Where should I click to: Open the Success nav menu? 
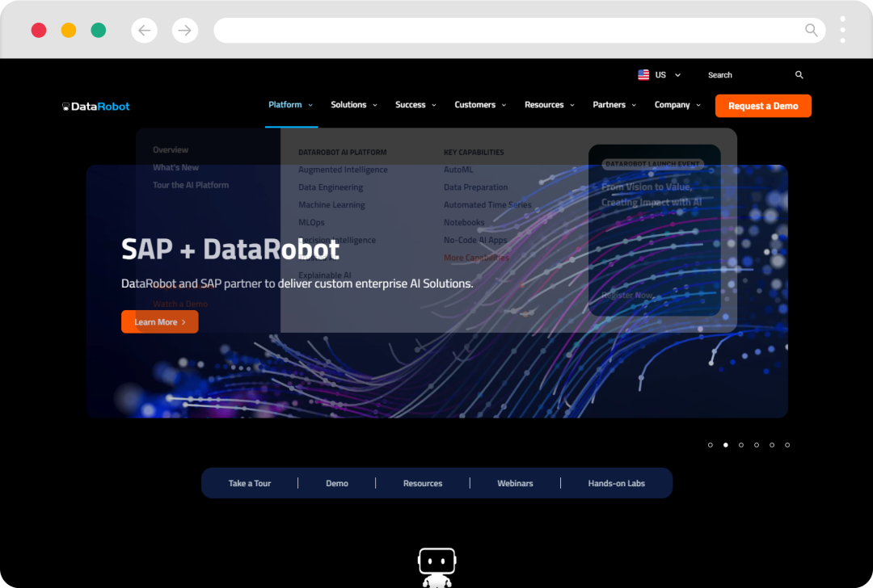411,104
